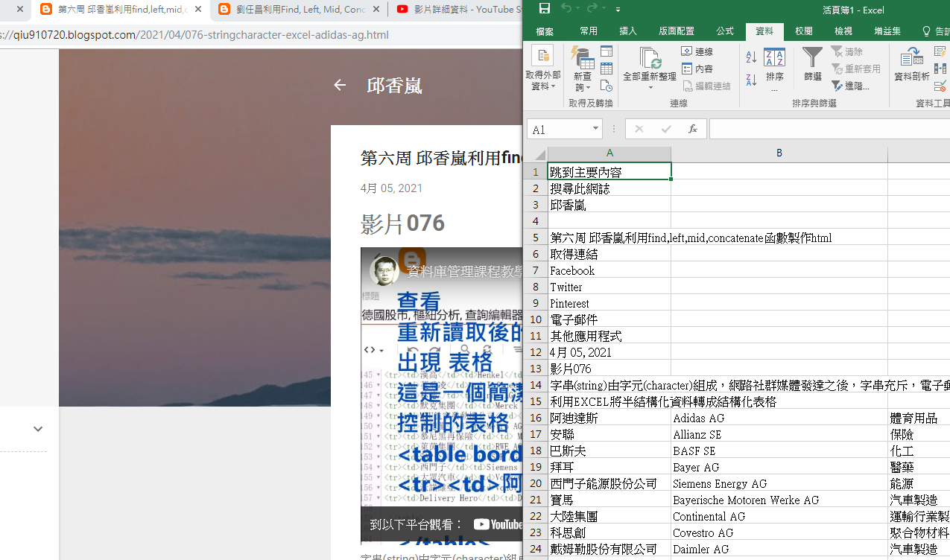The height and width of the screenshot is (560, 950).
Task: Switch to the 劉任昌利用Find browser tab
Action: [298, 10]
